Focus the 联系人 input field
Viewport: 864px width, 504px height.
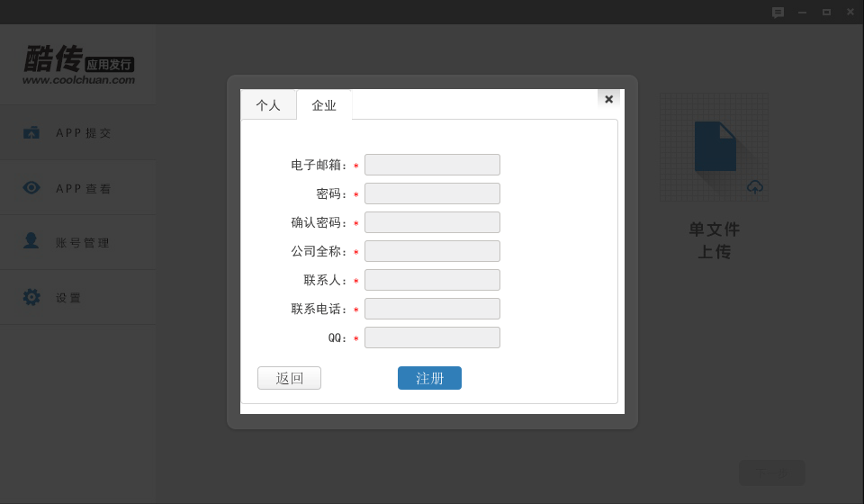[x=433, y=280]
